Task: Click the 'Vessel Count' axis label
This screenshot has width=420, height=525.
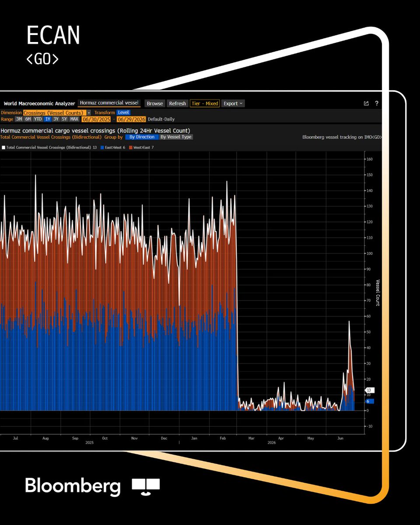Action: point(378,293)
